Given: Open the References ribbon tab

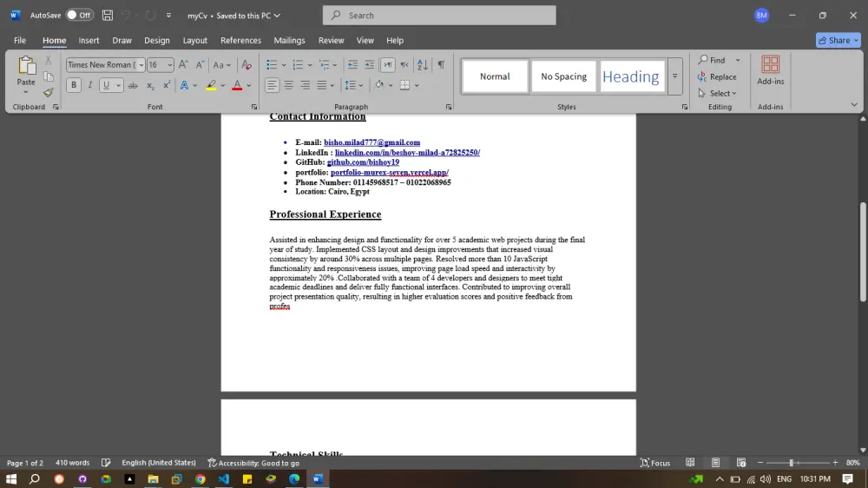Looking at the screenshot, I should (240, 41).
